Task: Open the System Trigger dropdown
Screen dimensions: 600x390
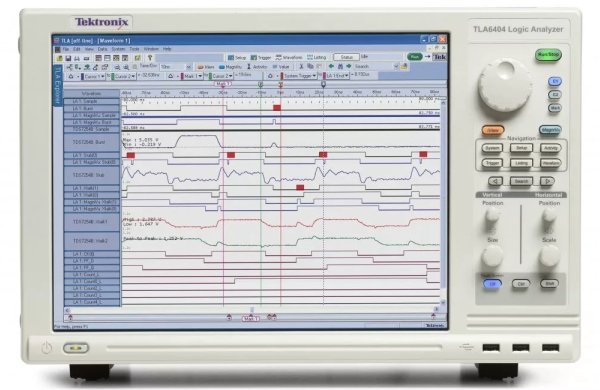Action: [x=299, y=76]
